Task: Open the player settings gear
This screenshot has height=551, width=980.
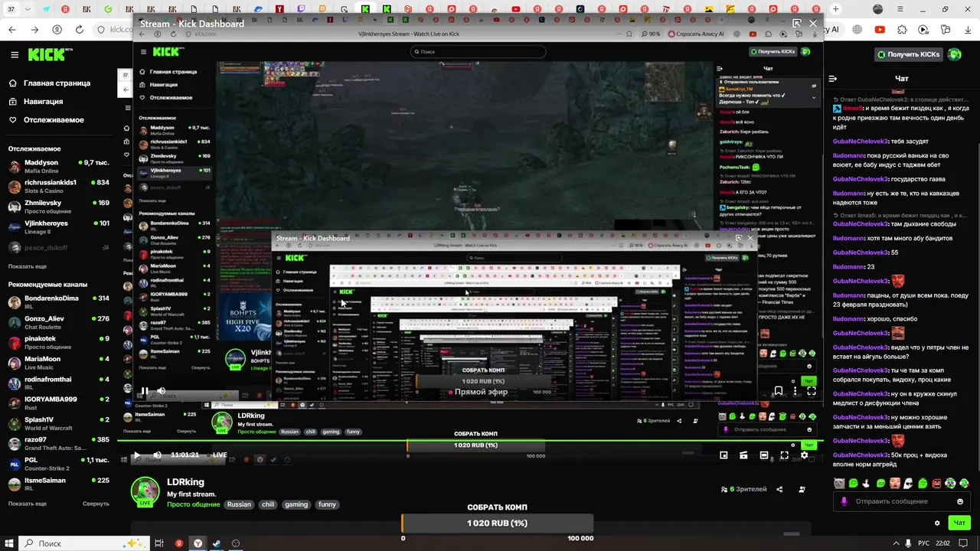Action: click(x=804, y=455)
